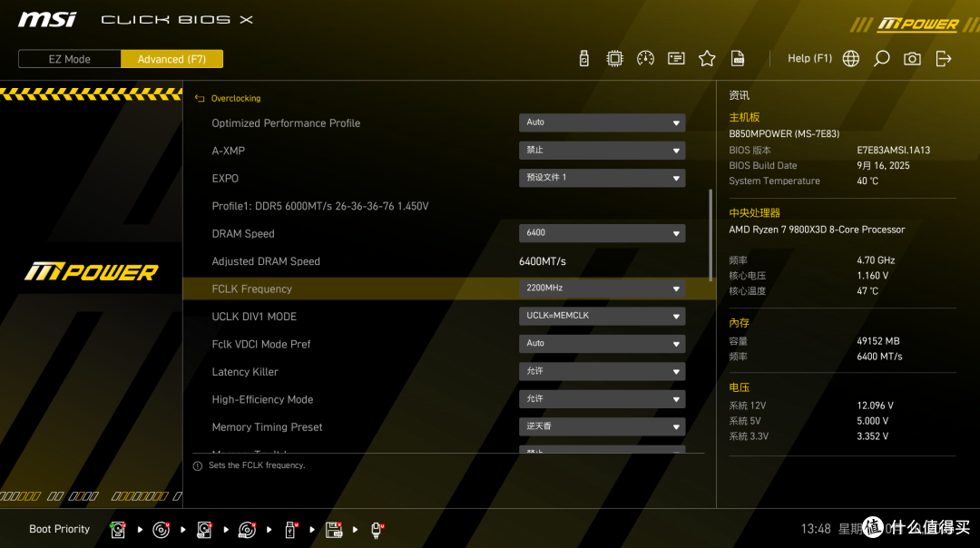Click the AMD Ryzen 7 9800X3D processor name
The height and width of the screenshot is (548, 980).
pyautogui.click(x=817, y=230)
